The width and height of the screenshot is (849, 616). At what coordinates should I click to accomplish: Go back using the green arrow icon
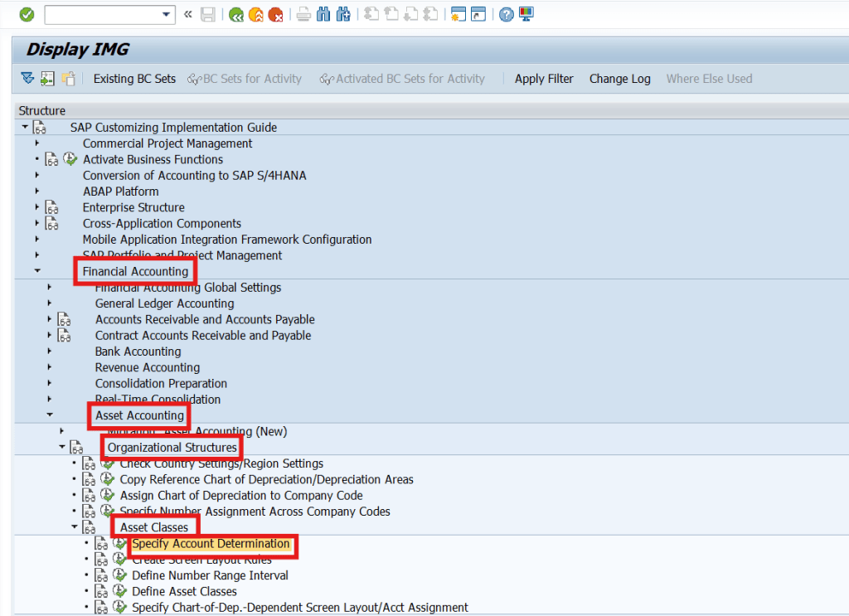[237, 13]
